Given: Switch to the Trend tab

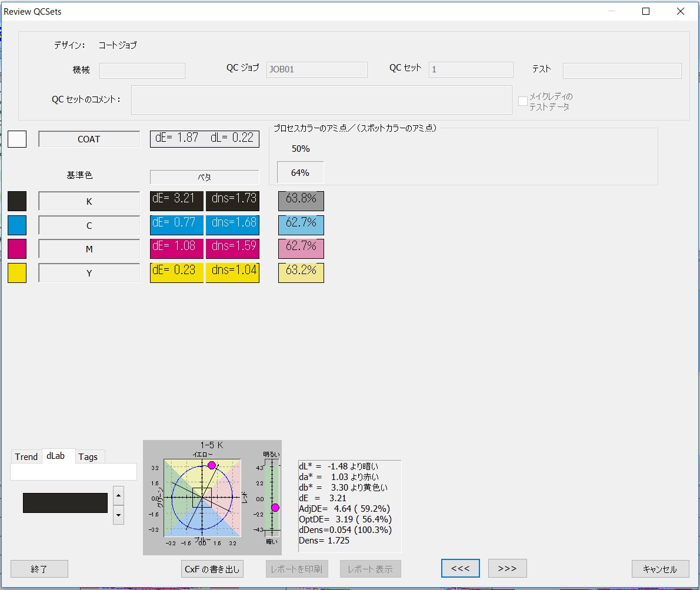Looking at the screenshot, I should tap(26, 456).
